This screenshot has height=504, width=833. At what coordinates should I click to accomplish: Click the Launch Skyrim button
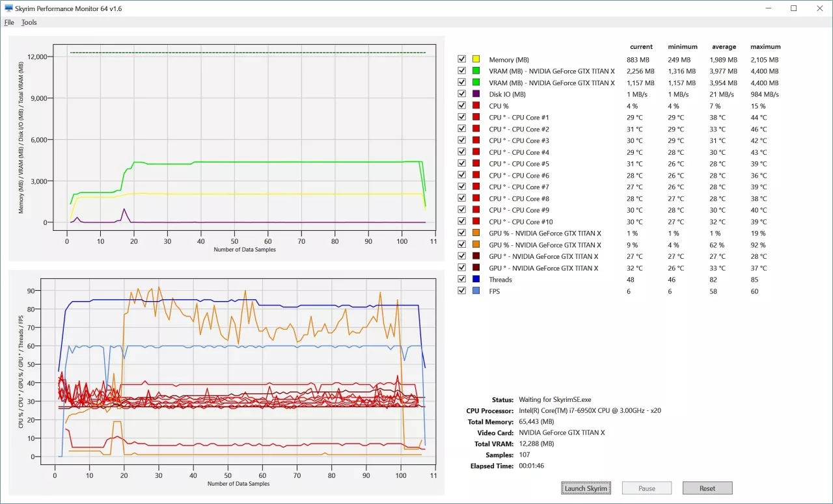click(x=586, y=488)
